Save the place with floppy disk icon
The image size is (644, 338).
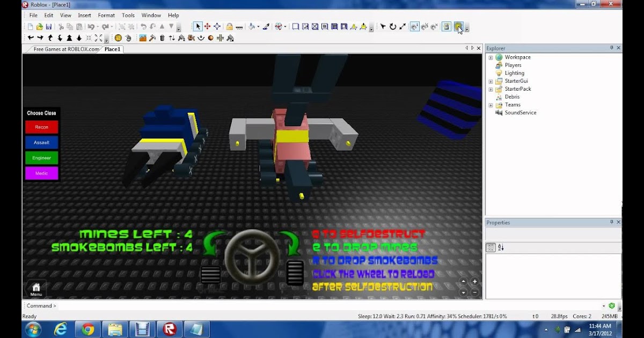point(49,27)
